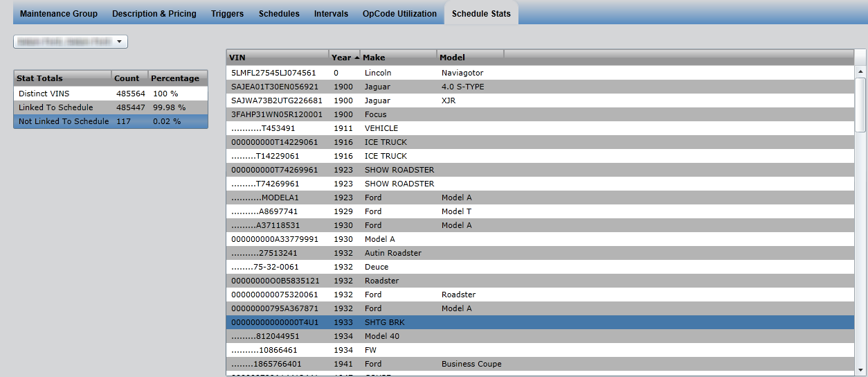The image size is (868, 377).
Task: Select the Intervals tab
Action: pos(331,13)
